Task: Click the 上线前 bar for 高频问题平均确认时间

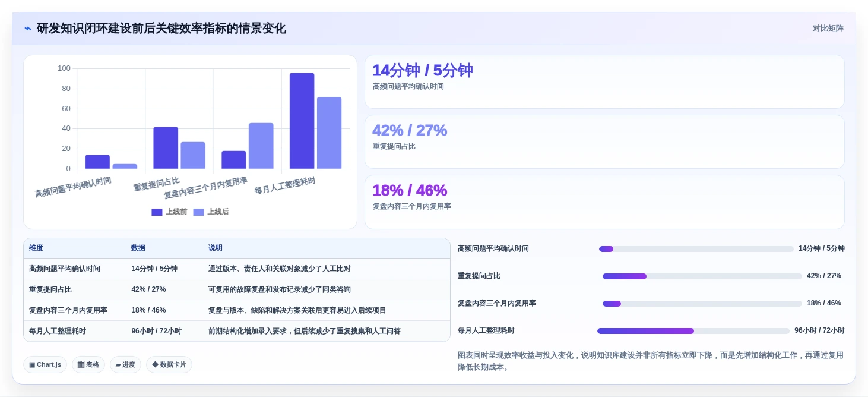Action: [x=97, y=162]
